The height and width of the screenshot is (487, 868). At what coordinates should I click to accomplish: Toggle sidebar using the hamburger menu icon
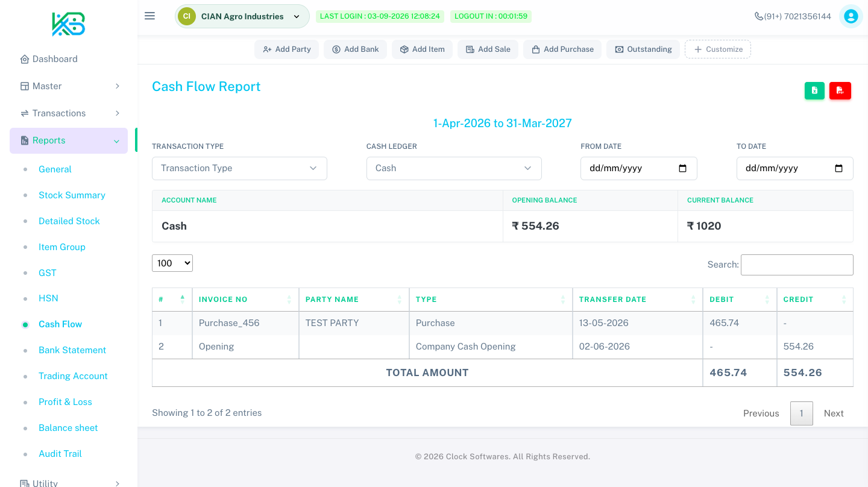tap(150, 16)
